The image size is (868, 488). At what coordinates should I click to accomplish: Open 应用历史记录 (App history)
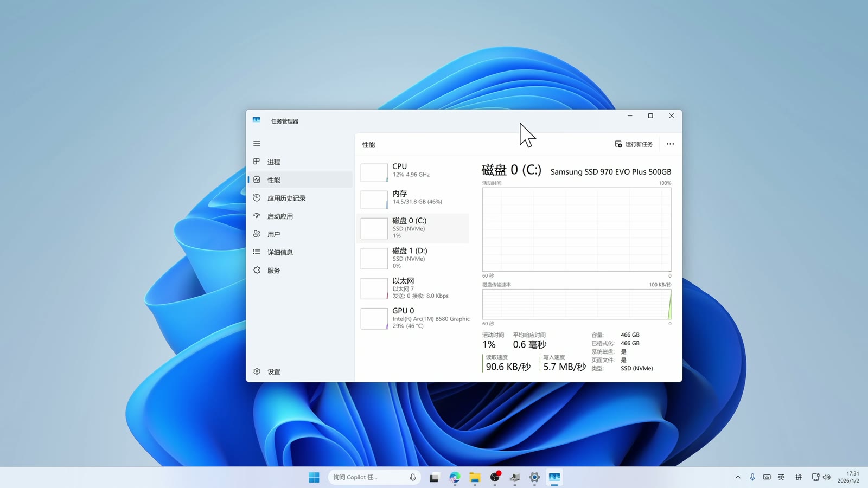(300, 198)
